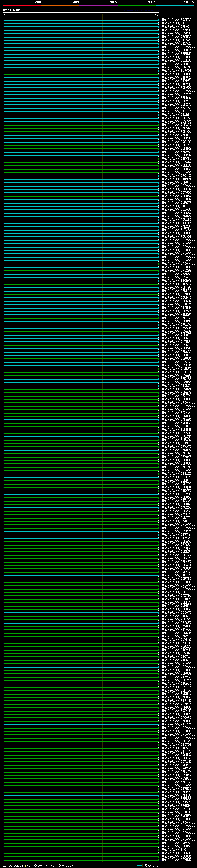Select hit label UniRef100_B8NUG3

coord(176,464)
